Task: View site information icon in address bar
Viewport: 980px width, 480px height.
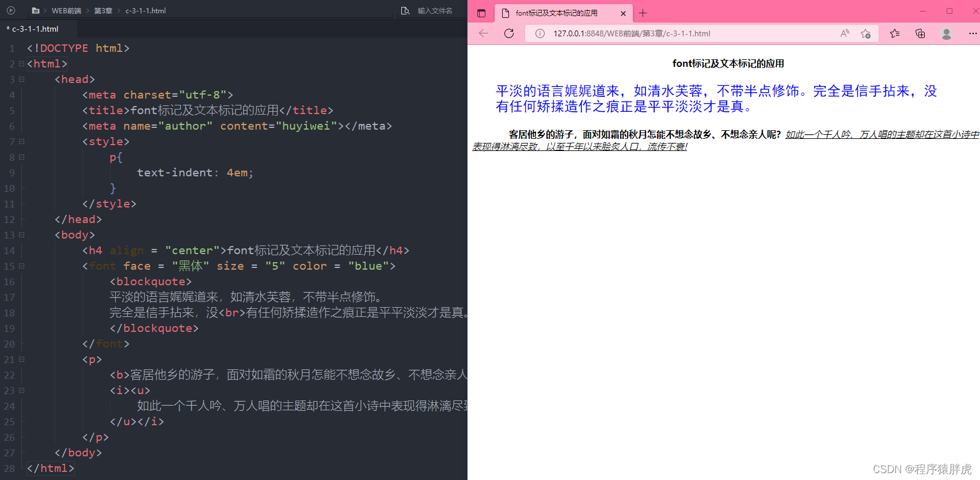Action: [x=540, y=33]
